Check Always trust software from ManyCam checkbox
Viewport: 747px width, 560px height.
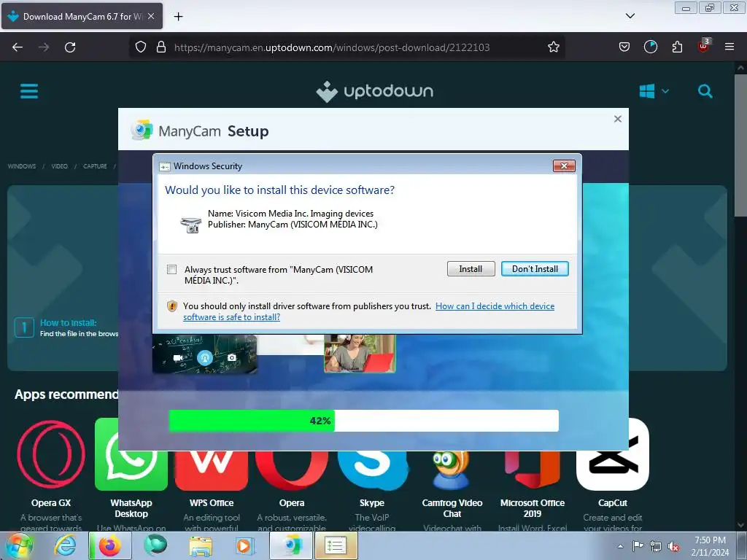coord(172,270)
